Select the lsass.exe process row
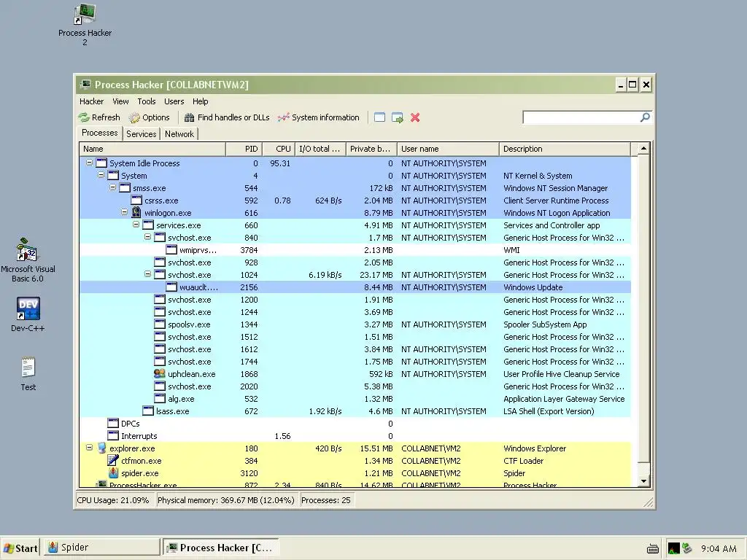The image size is (747, 560). [355, 411]
